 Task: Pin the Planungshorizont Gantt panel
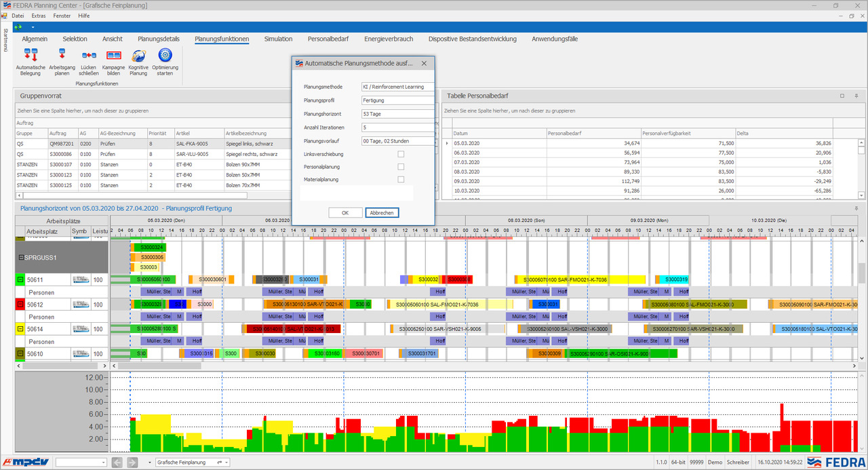[856, 208]
